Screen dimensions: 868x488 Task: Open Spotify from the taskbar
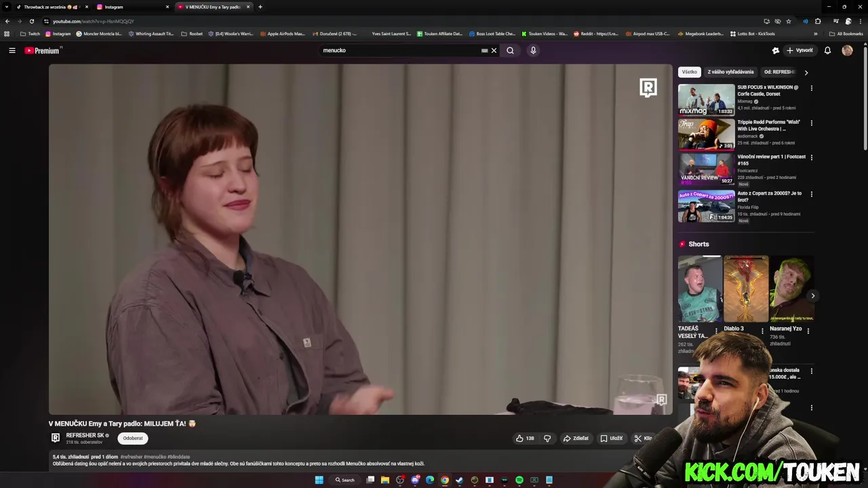click(519, 480)
